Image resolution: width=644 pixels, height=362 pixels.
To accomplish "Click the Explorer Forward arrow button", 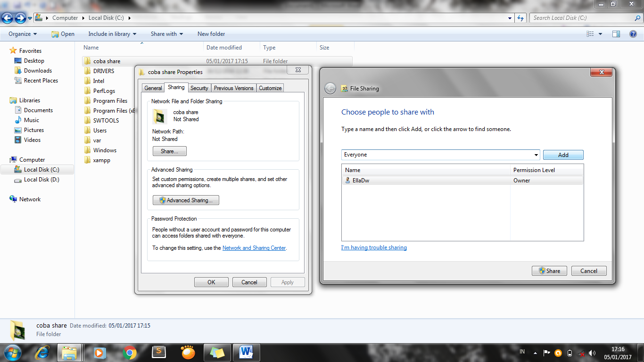I will pos(20,18).
